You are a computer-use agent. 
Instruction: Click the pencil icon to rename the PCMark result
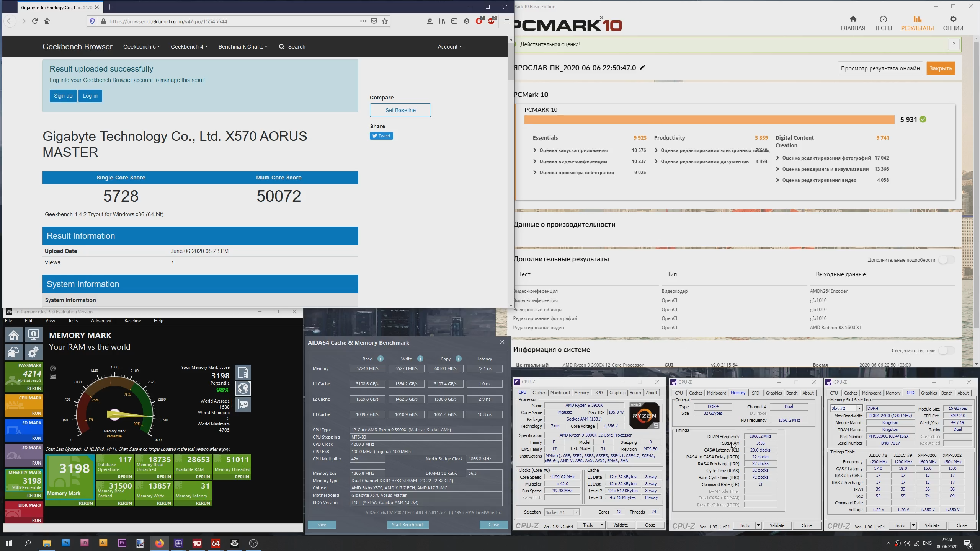[642, 68]
